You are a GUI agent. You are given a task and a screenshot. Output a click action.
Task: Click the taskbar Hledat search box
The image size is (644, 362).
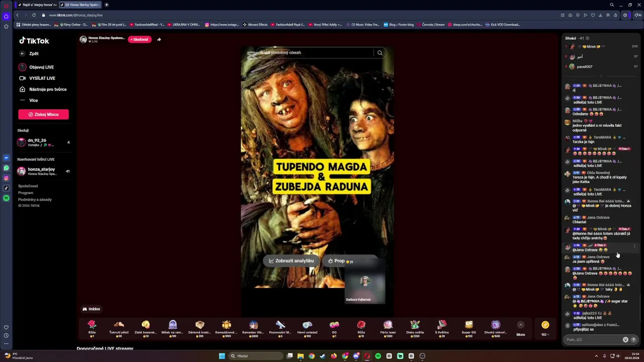click(256, 356)
